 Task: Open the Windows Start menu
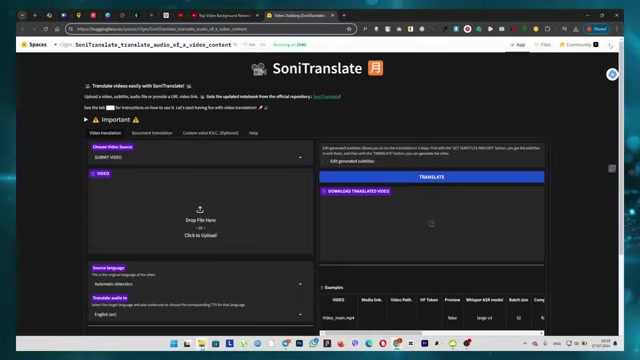(x=174, y=344)
